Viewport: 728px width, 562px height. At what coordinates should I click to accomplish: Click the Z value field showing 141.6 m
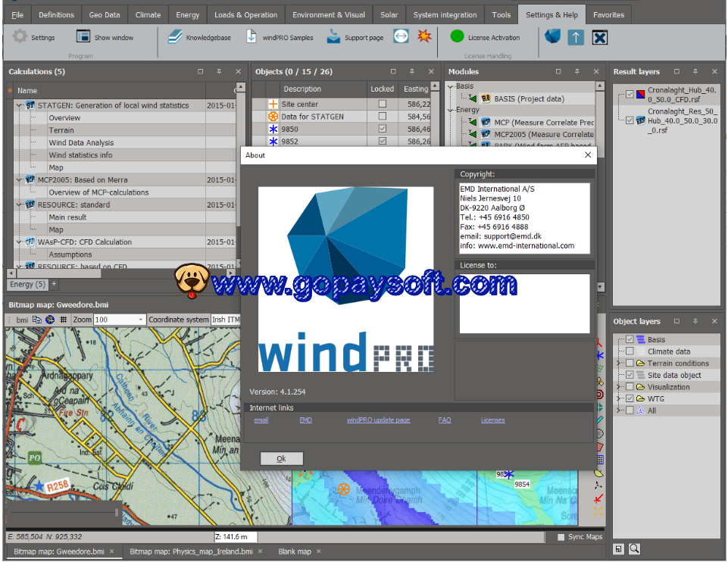coord(236,537)
